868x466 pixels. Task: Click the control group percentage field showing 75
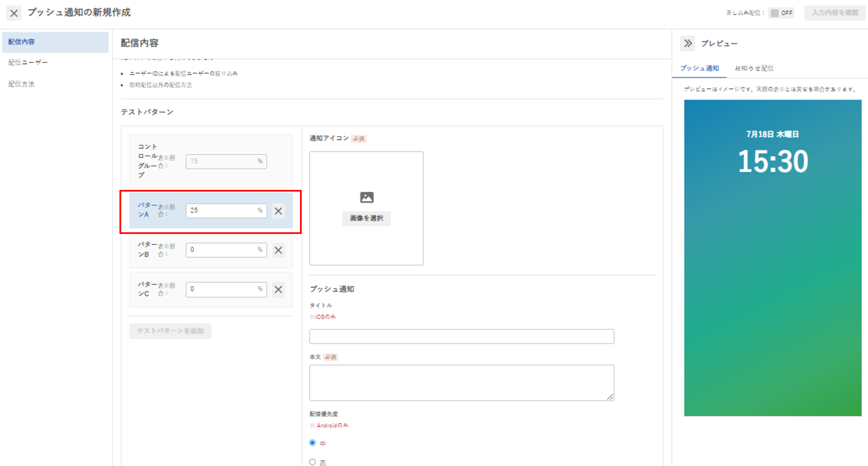tap(226, 161)
